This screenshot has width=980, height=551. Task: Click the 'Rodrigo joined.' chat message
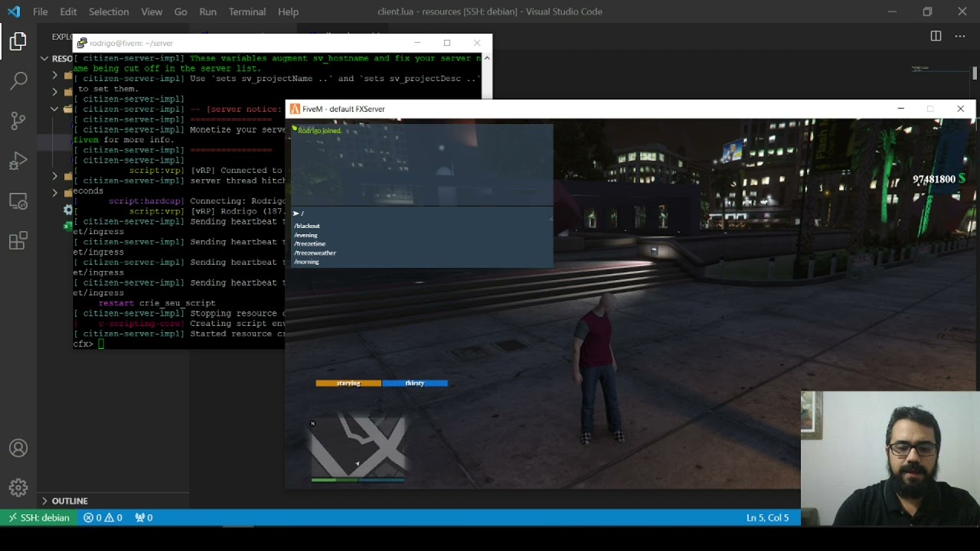tap(319, 131)
